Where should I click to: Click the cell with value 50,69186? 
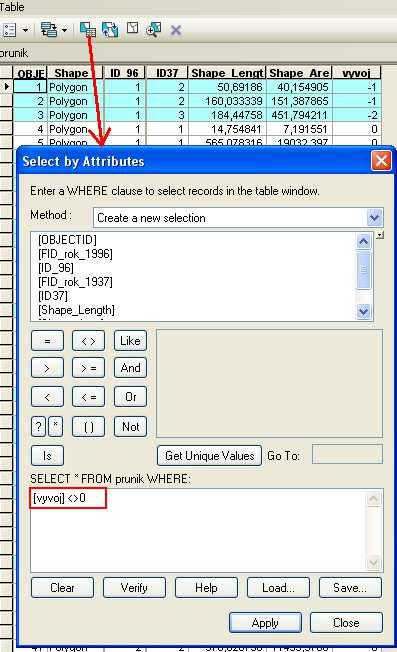point(227,87)
